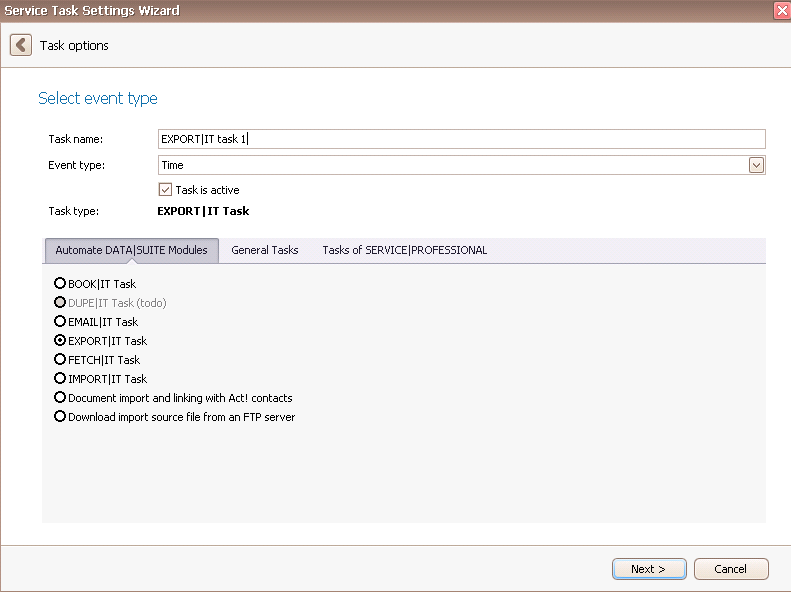Click the Event type combo box showing Time
791x592 pixels.
pos(462,165)
